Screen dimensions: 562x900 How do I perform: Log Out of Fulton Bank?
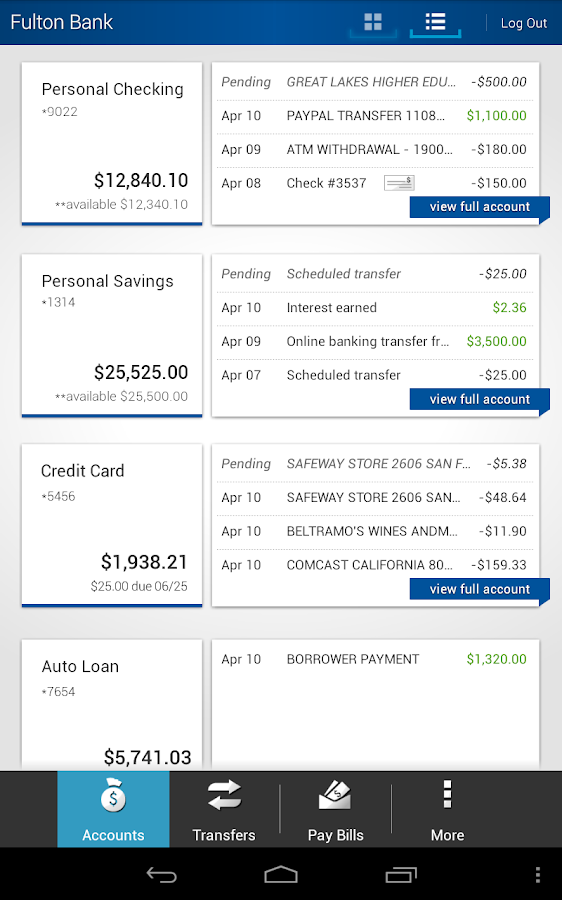(x=524, y=23)
